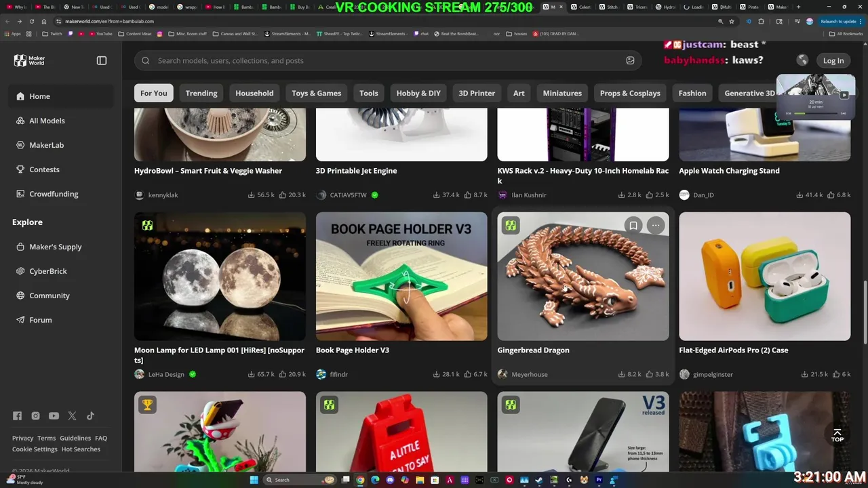Image resolution: width=868 pixels, height=488 pixels.
Task: Open MakerWorld YouTube channel icon
Action: tap(54, 416)
